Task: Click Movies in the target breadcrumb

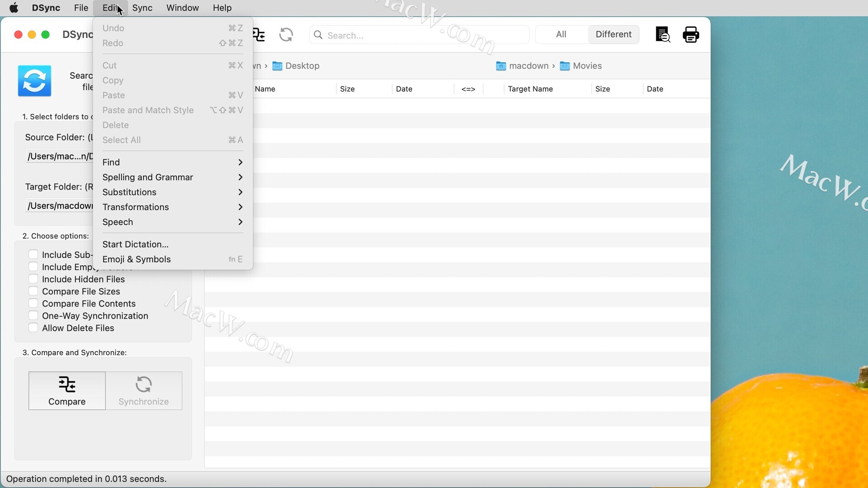Action: point(587,66)
